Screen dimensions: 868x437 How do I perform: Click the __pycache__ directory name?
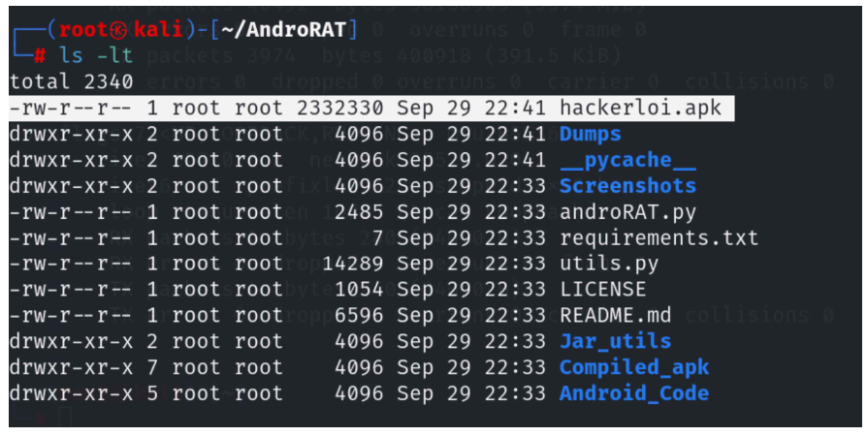[627, 160]
